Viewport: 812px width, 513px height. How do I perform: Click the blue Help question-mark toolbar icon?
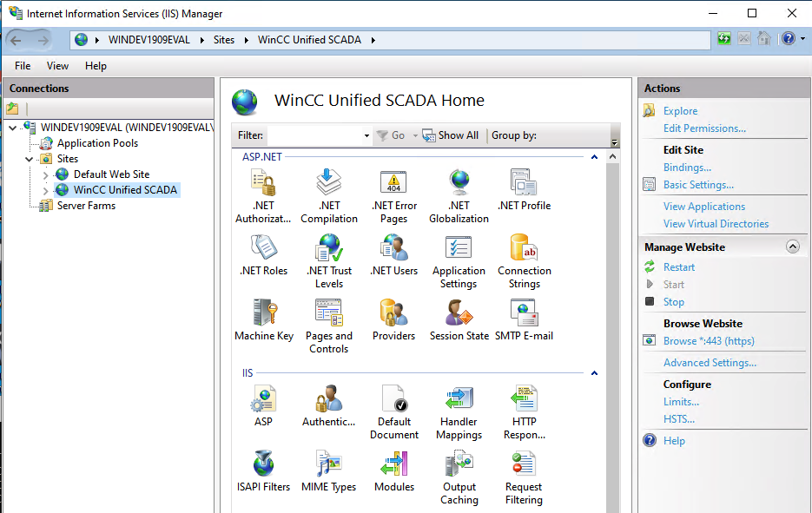(x=789, y=39)
